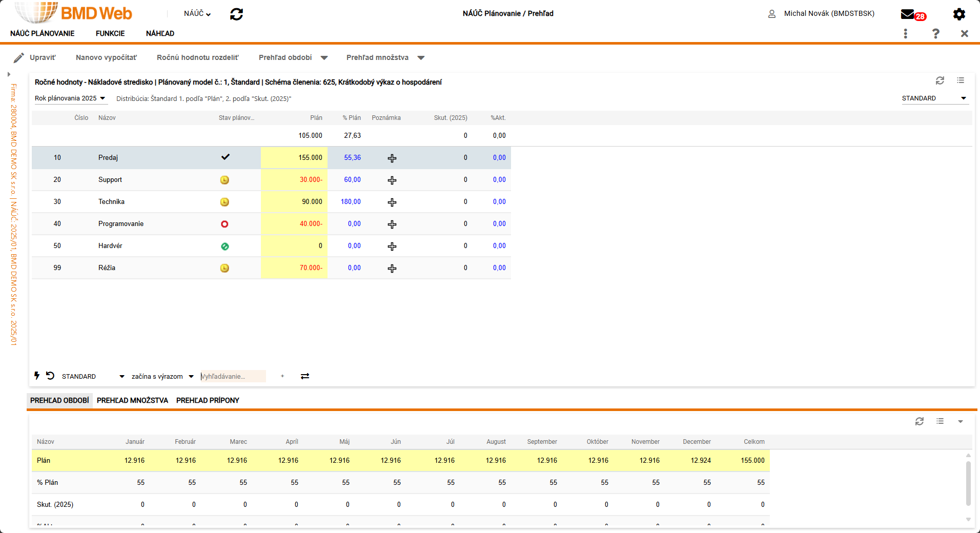Click Ročnú hodnotu rozdeliť button
The image size is (980, 533).
click(x=197, y=58)
